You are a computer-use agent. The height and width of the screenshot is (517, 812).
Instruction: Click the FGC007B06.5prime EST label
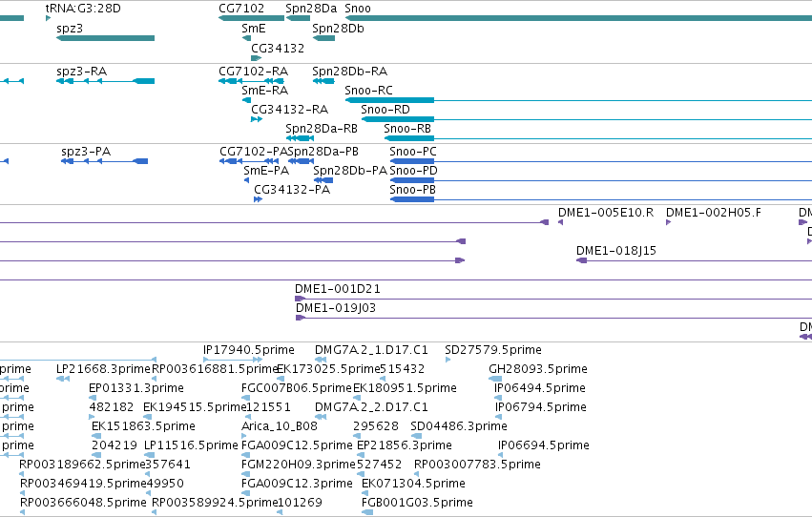click(297, 388)
